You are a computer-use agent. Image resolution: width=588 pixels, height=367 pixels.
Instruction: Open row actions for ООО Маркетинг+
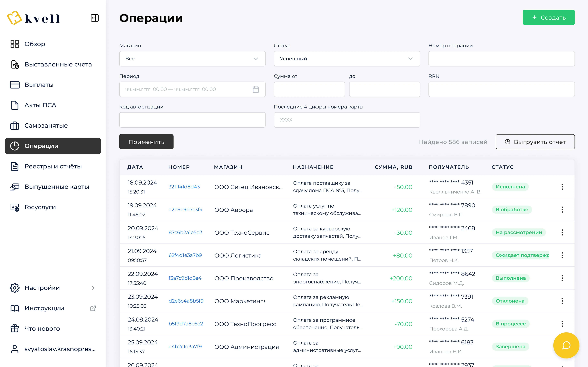tap(562, 301)
